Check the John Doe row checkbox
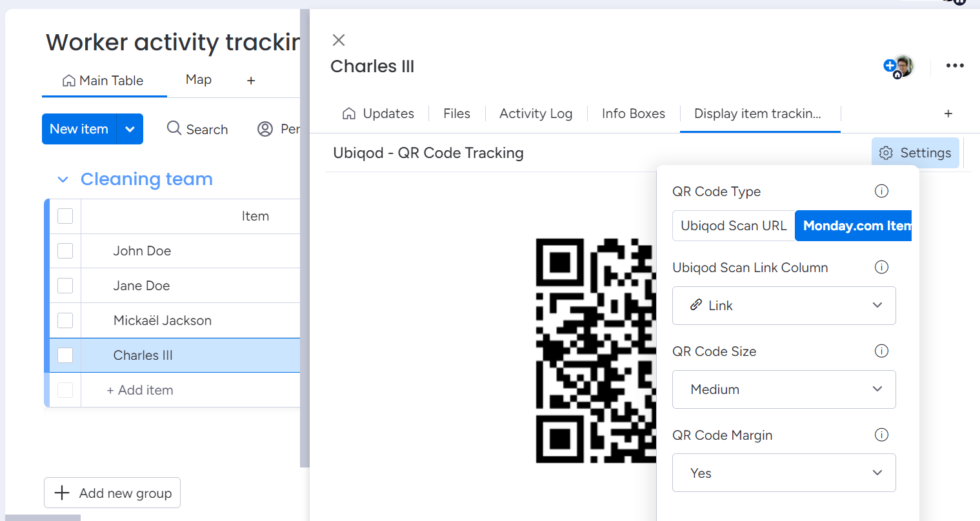The height and width of the screenshot is (521, 980). click(65, 251)
